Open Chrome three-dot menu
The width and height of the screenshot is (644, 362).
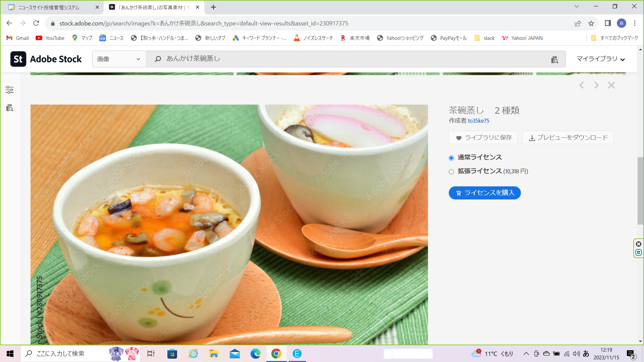[x=635, y=23]
